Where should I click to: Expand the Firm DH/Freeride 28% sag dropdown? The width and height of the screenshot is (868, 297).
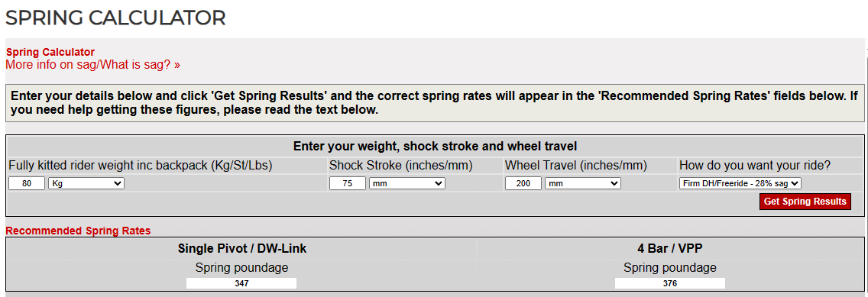click(740, 183)
